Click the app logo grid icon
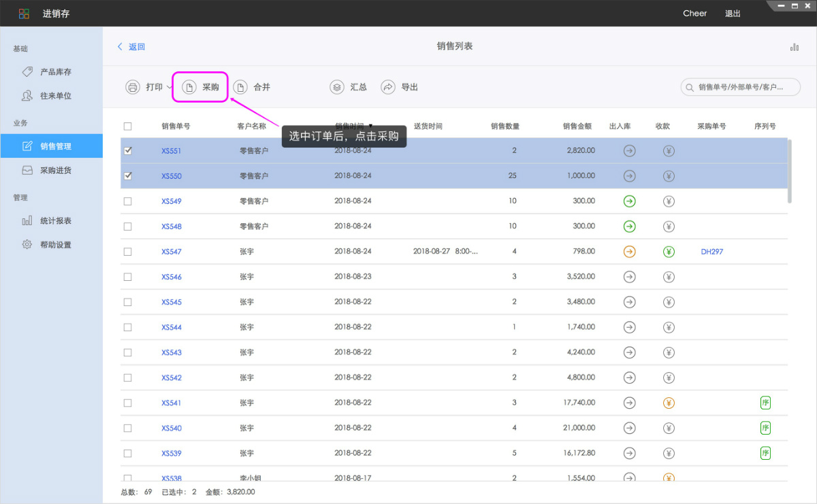Viewport: 817px width, 504px height. pyautogui.click(x=24, y=14)
